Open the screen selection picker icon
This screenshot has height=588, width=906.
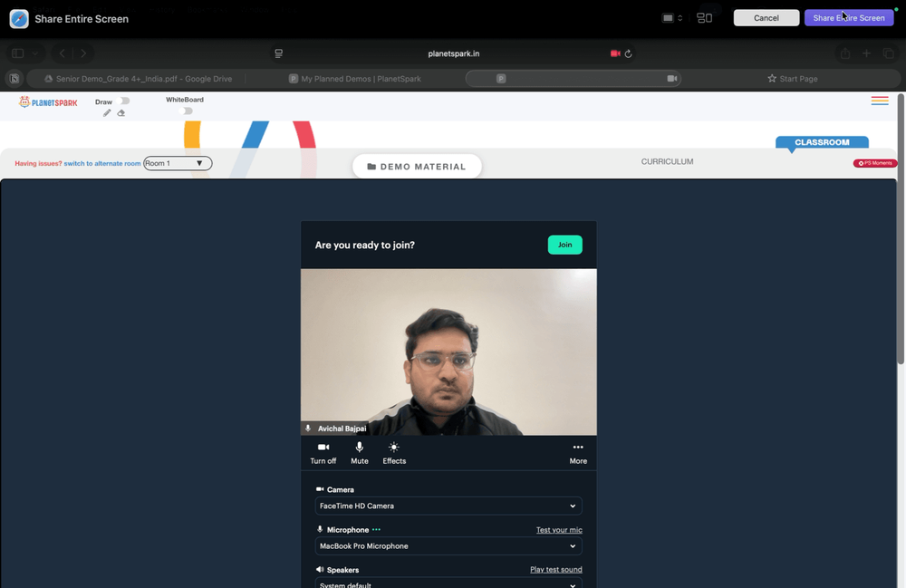pos(672,18)
